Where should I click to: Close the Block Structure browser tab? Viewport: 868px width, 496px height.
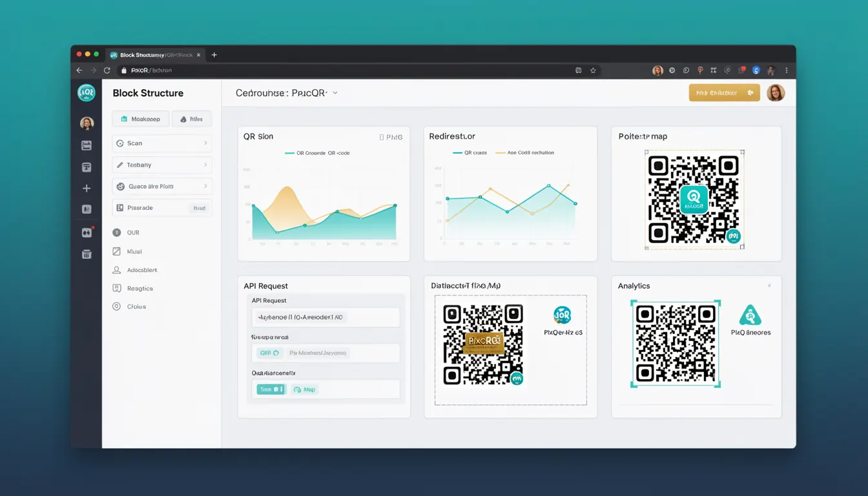(x=197, y=55)
